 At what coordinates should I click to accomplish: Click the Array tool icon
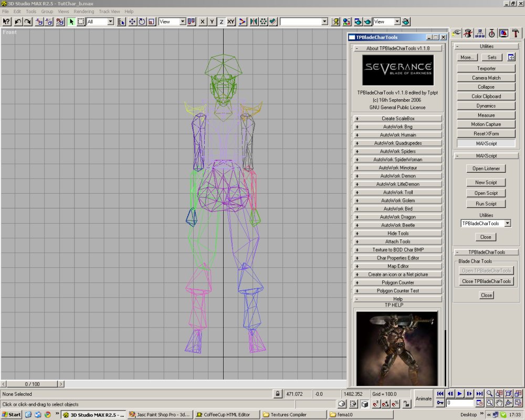point(264,22)
